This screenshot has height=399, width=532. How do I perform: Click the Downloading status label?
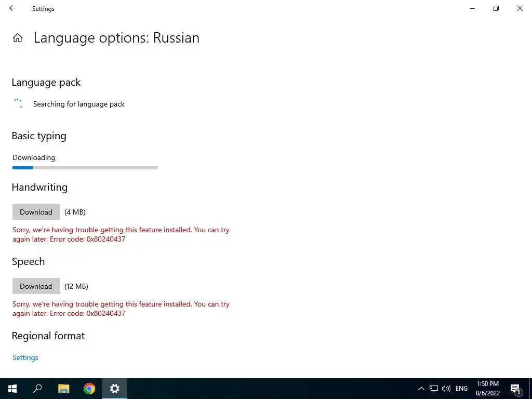34,157
